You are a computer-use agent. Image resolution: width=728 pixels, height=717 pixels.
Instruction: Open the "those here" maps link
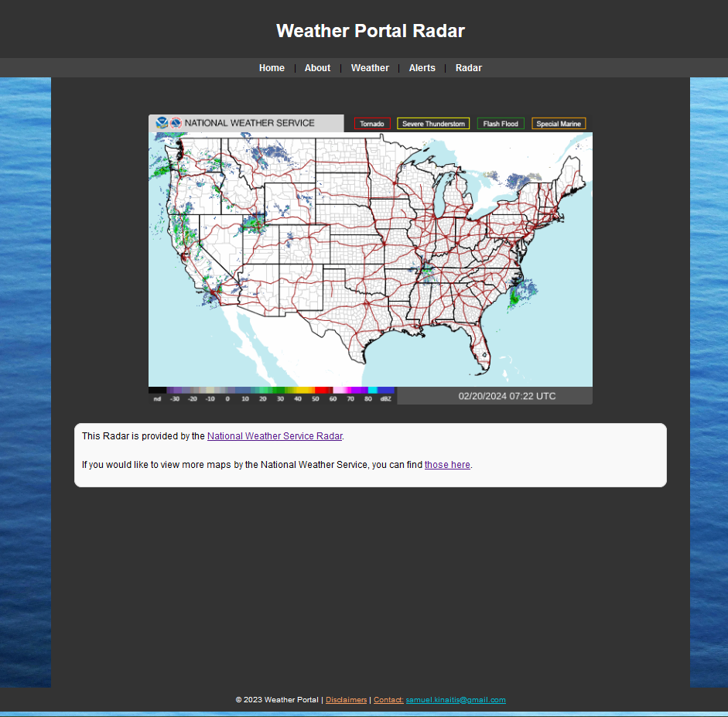click(x=447, y=465)
